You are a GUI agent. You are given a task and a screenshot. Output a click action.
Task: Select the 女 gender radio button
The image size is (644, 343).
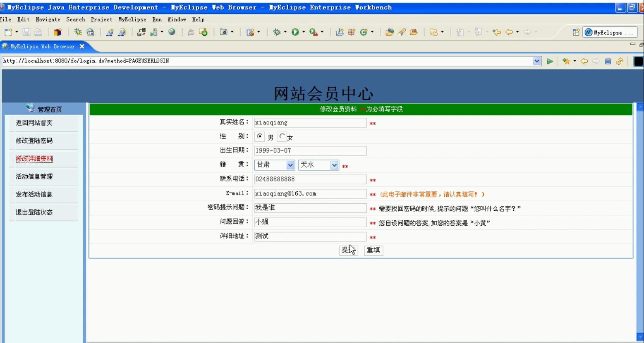coord(282,136)
